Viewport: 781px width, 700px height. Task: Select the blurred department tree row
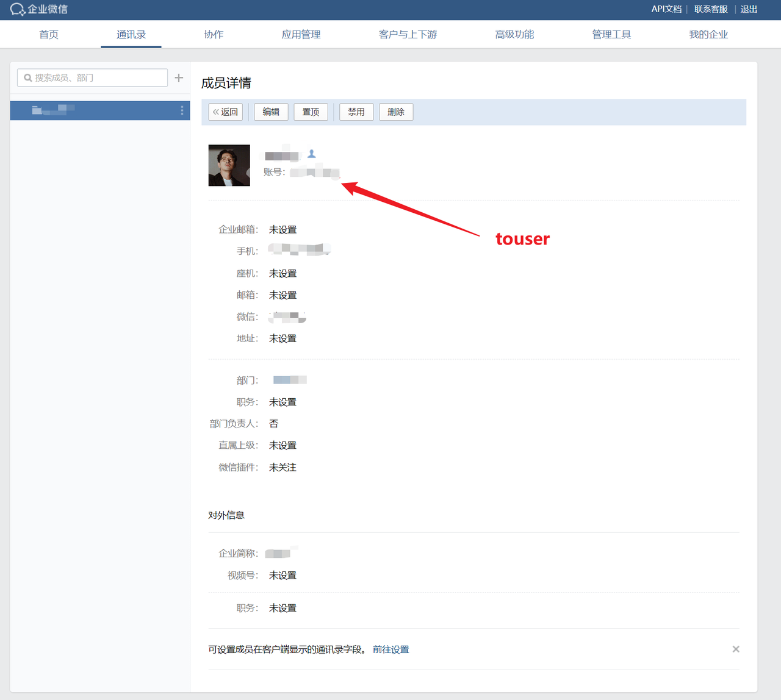100,110
